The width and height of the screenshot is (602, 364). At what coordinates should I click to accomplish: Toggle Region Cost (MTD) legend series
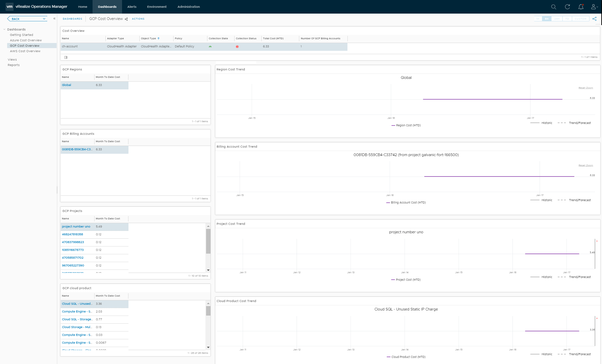[x=406, y=125]
